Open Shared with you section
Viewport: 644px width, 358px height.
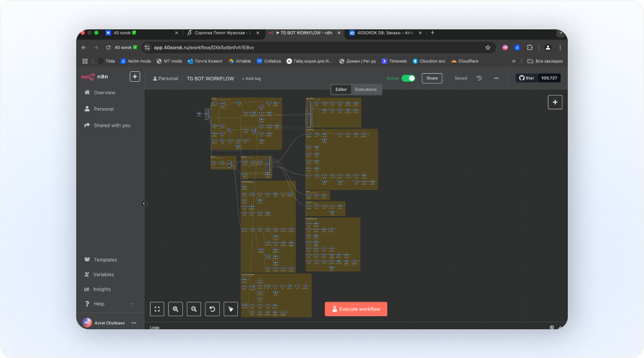click(107, 126)
